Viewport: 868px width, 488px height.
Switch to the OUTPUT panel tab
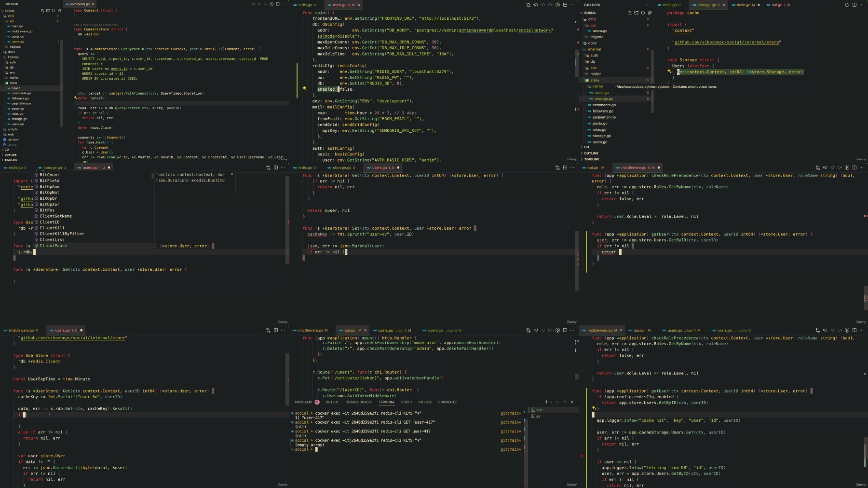[x=332, y=402]
